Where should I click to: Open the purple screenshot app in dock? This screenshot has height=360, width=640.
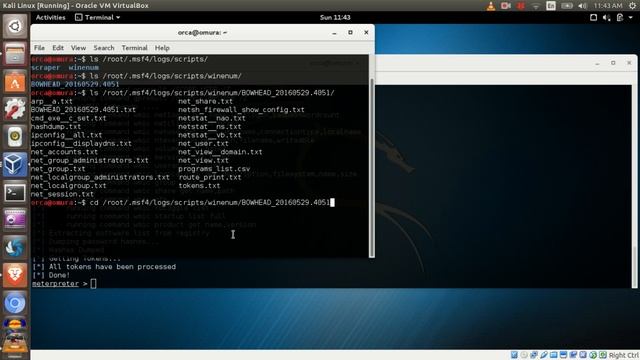pyautogui.click(x=15, y=220)
